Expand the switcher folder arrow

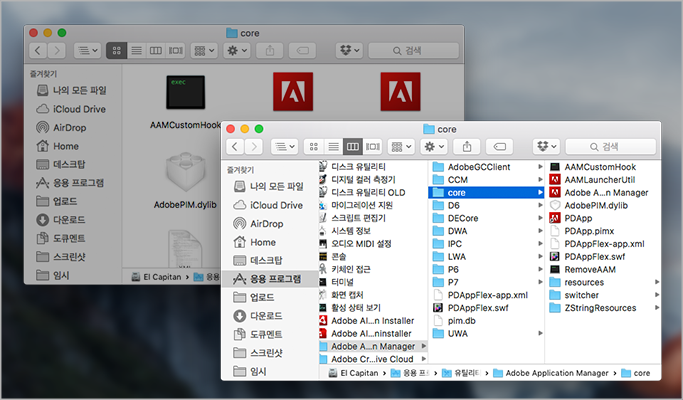pyautogui.click(x=656, y=295)
